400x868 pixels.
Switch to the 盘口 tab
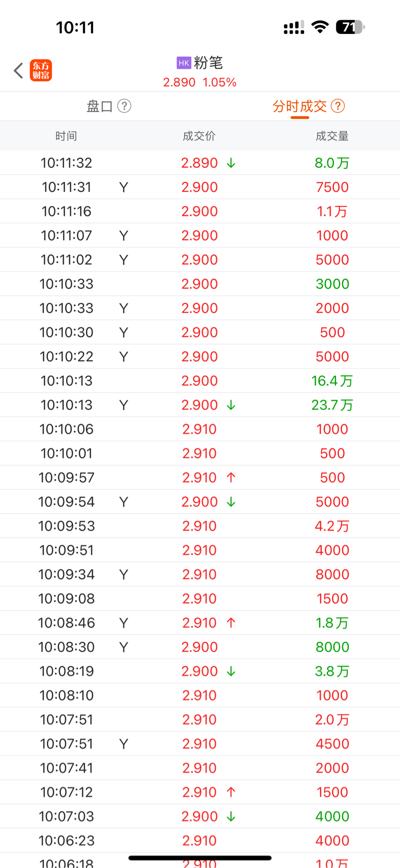click(x=99, y=106)
